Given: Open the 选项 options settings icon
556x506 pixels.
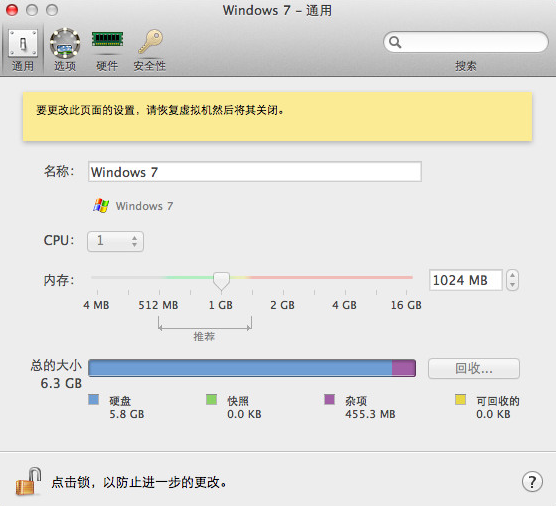Looking at the screenshot, I should coord(65,43).
